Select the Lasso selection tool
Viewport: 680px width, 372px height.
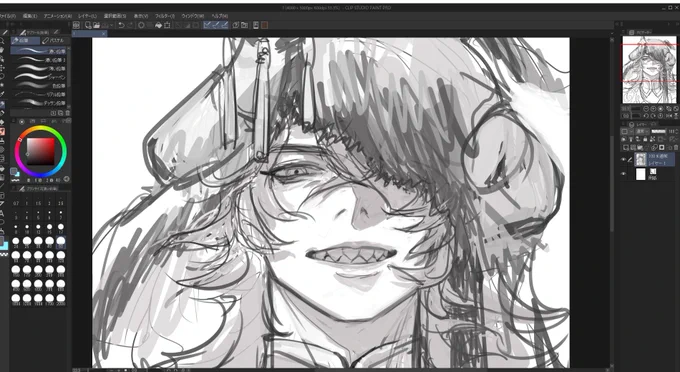2,76
